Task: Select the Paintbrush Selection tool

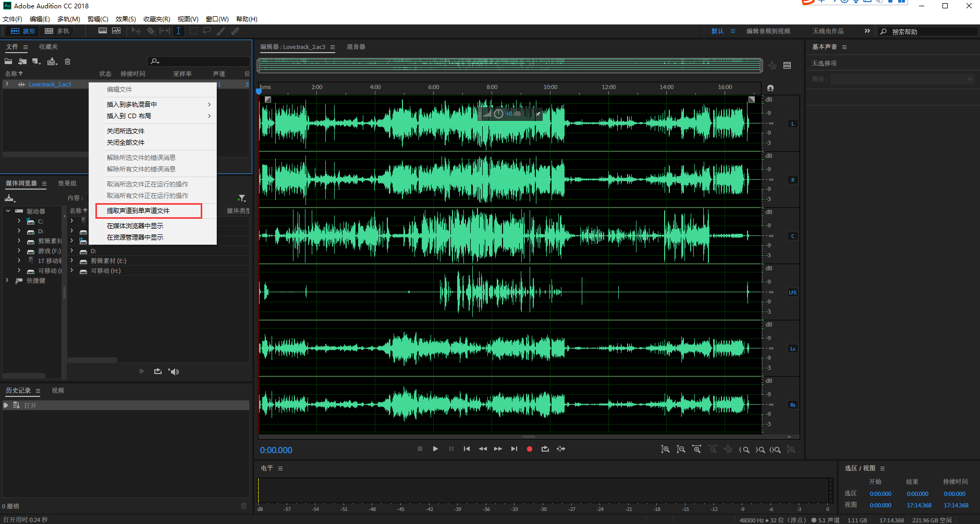Action: (221, 31)
